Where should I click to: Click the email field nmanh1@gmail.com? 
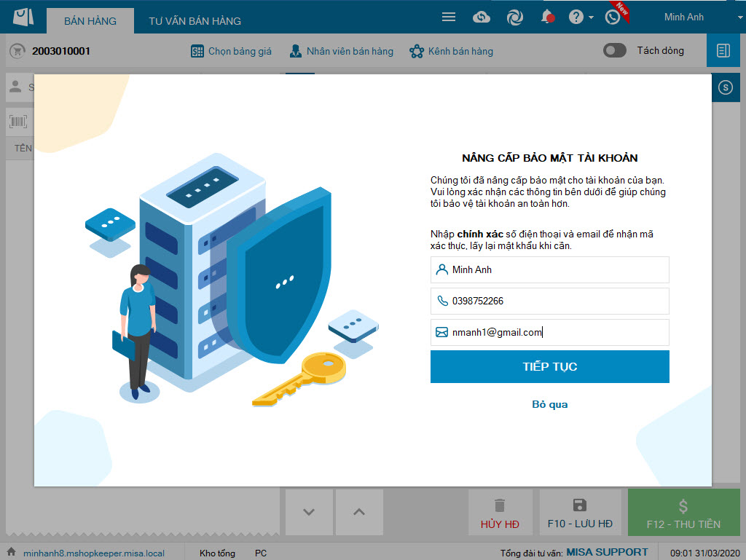pos(549,332)
